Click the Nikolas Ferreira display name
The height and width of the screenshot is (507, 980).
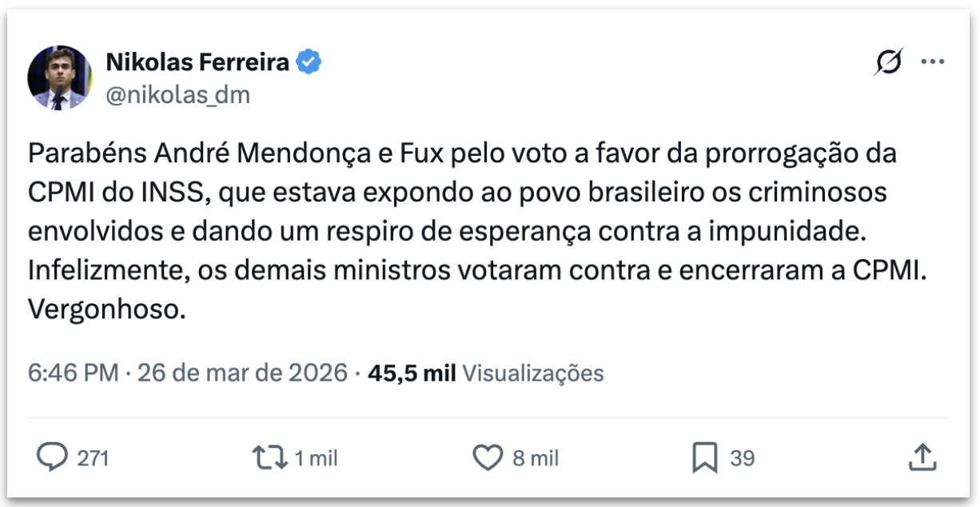[197, 62]
